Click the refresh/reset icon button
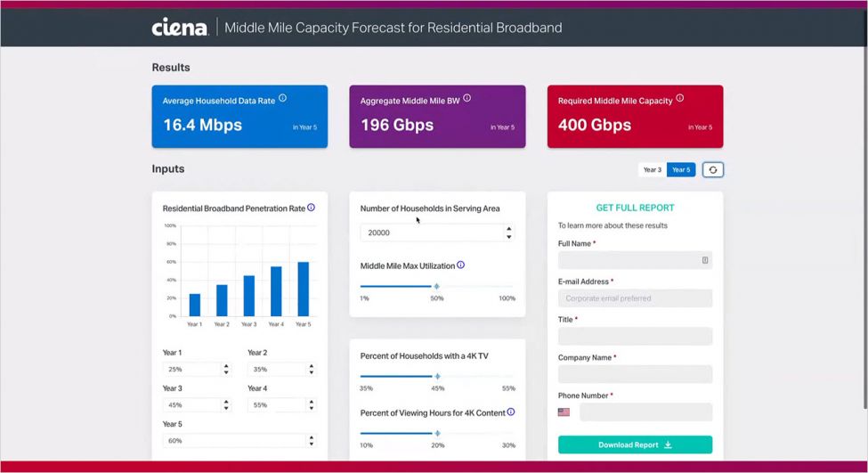The width and height of the screenshot is (868, 473). click(712, 169)
